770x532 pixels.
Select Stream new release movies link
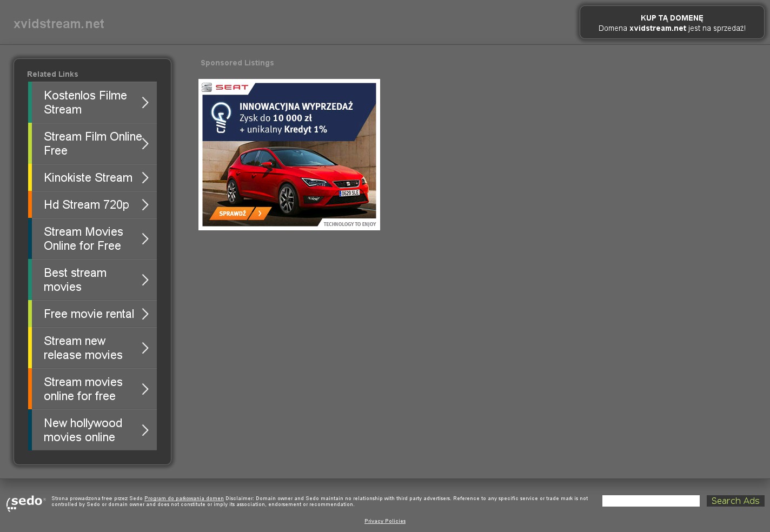point(83,348)
